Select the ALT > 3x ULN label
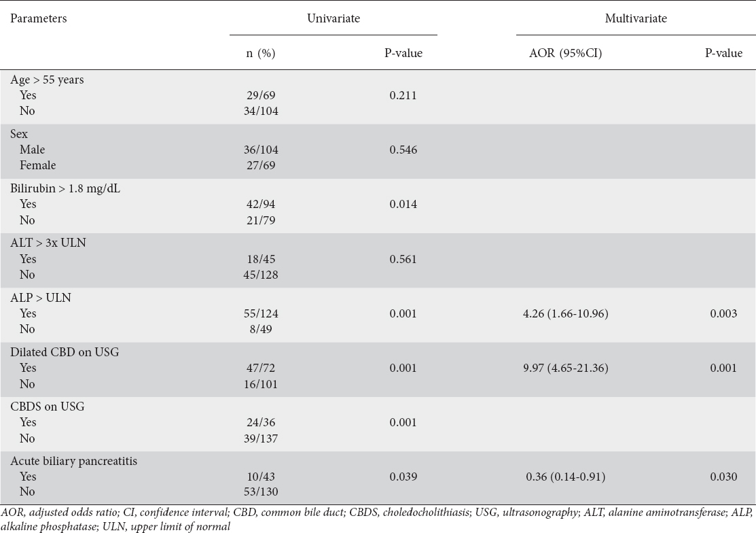Screen dimensions: 756x533 48,243
